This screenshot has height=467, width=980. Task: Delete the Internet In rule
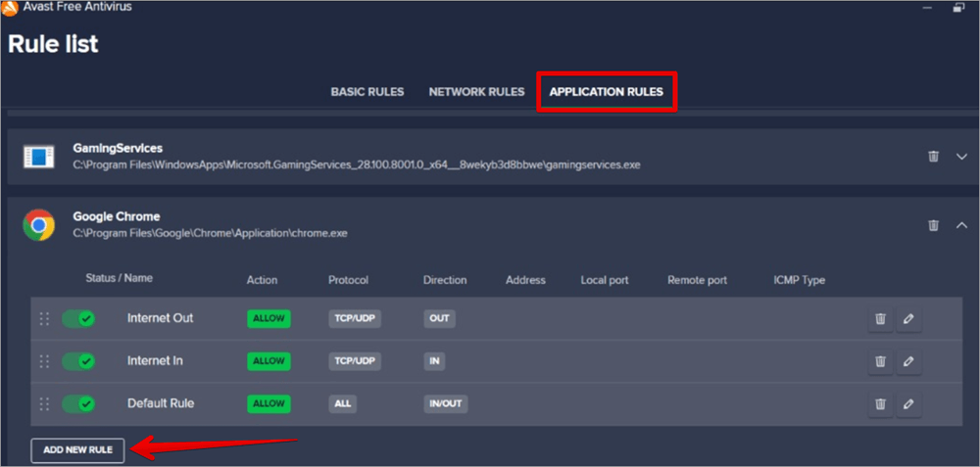[880, 361]
